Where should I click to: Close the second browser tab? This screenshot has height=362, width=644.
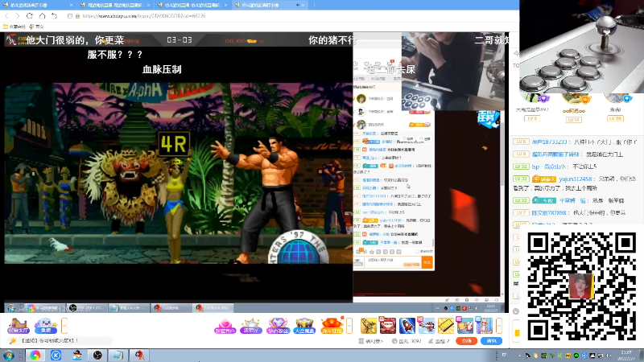tap(148, 5)
